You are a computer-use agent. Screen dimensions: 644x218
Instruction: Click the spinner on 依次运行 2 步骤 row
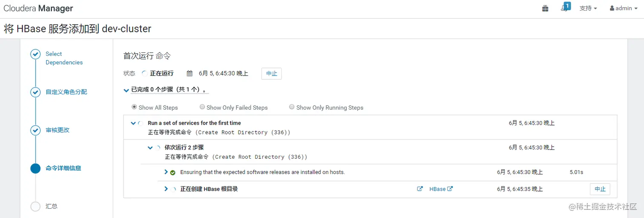click(157, 148)
